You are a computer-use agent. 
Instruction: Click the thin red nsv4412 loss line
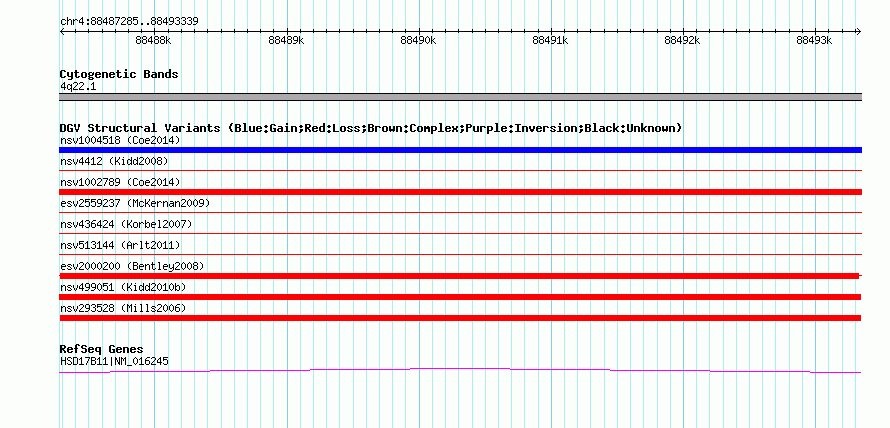[460, 170]
